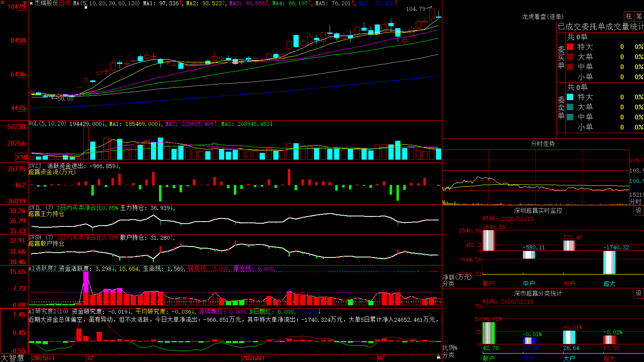Select the SVZL indicator label
644x362 pixels.
pyautogui.click(x=35, y=208)
